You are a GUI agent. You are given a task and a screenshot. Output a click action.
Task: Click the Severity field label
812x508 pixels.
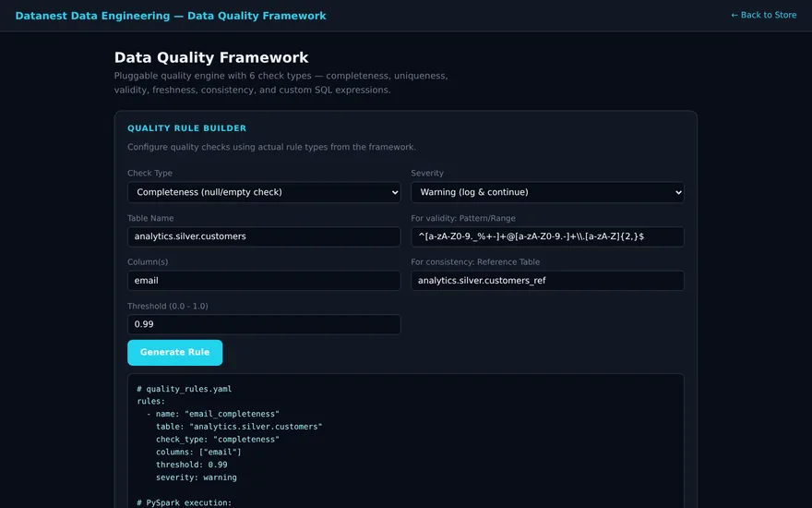(x=427, y=173)
